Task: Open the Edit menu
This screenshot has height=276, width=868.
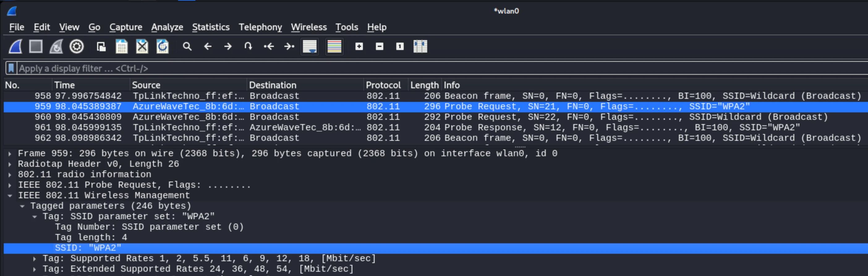Action: coord(42,27)
